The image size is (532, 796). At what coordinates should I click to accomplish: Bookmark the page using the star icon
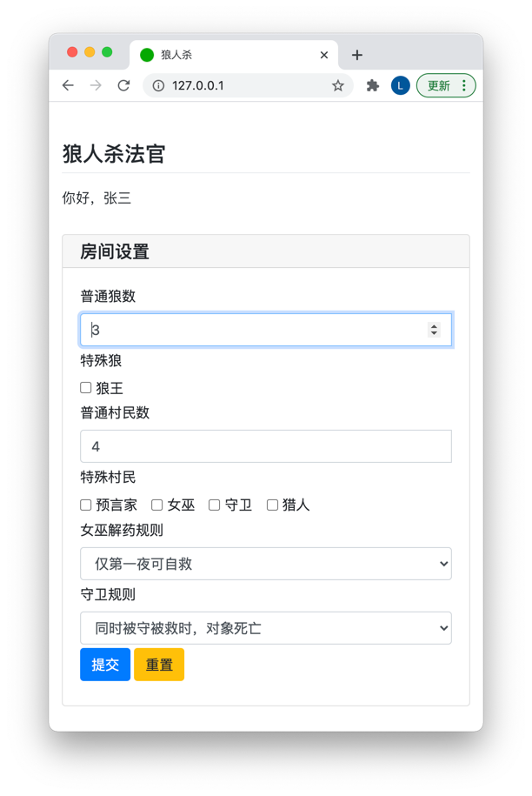tap(338, 85)
